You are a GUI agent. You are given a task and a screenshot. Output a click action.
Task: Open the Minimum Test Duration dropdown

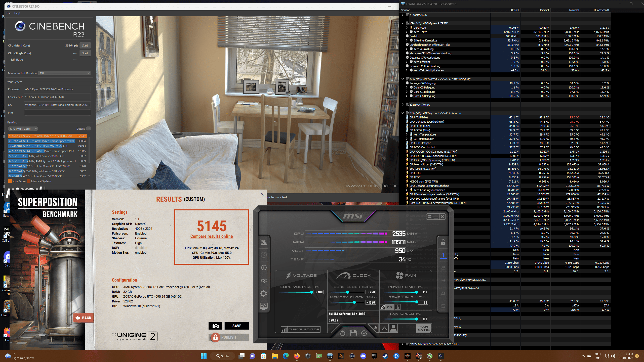65,73
